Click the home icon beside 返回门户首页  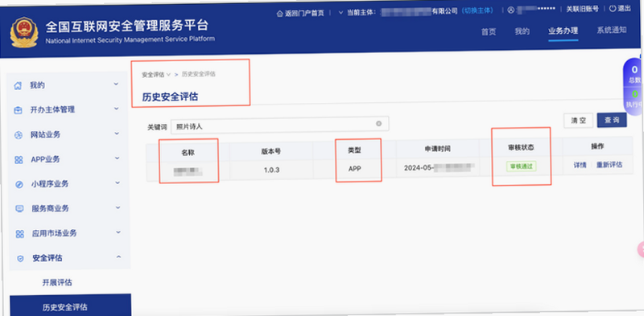click(x=280, y=13)
